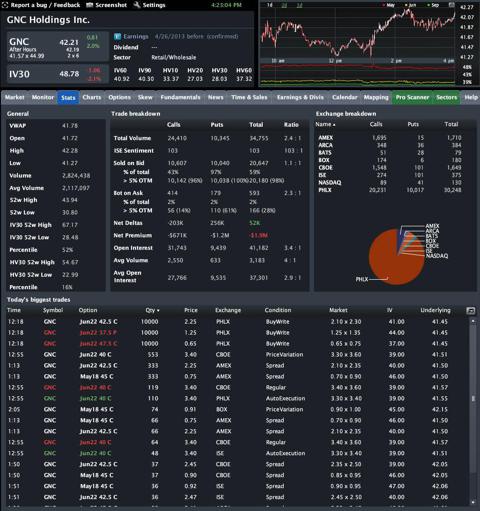
Task: Open the Fundamentals tab
Action: pyautogui.click(x=180, y=97)
